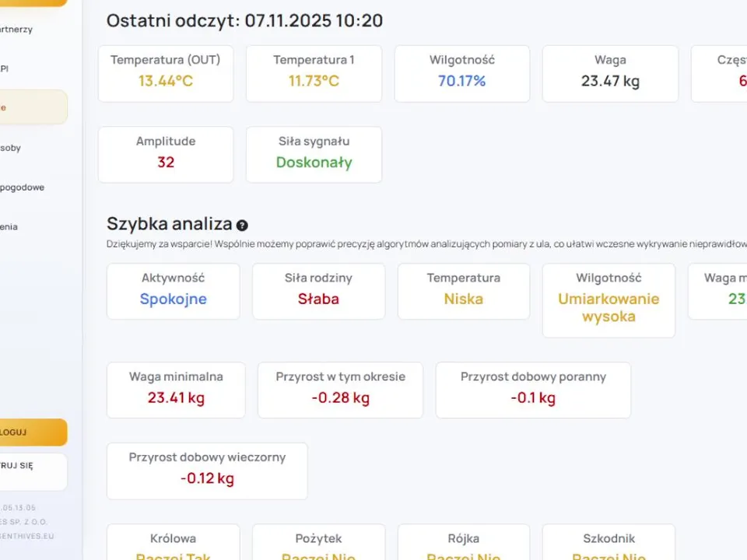Open the sidebar item ending in 'soby'
Viewport: 747px width, 560px height.
pos(12,148)
